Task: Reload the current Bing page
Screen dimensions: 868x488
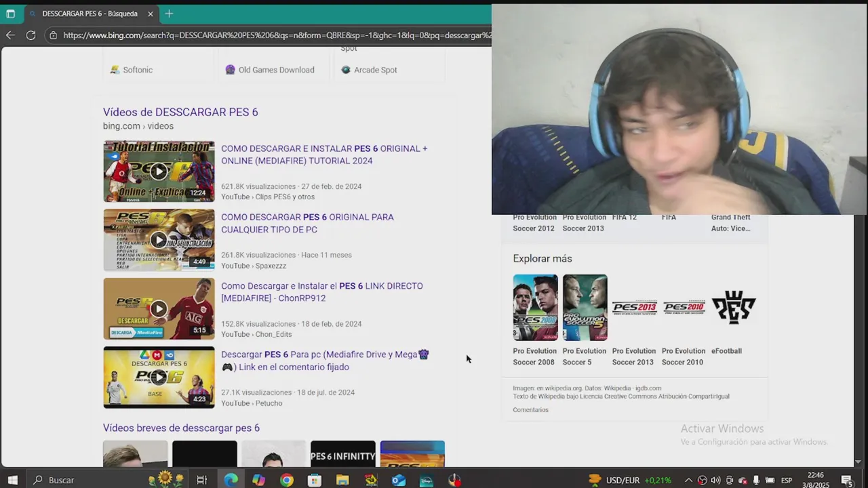Action: click(x=31, y=35)
